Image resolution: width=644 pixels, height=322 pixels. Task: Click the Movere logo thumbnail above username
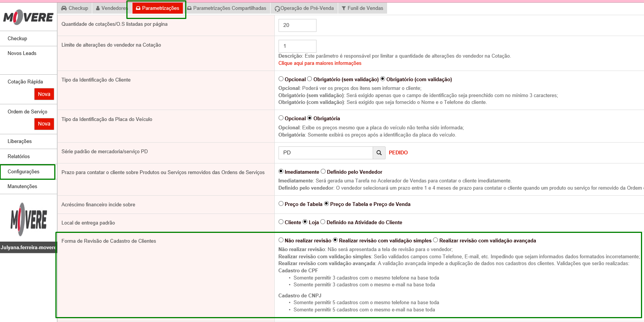pyautogui.click(x=29, y=219)
